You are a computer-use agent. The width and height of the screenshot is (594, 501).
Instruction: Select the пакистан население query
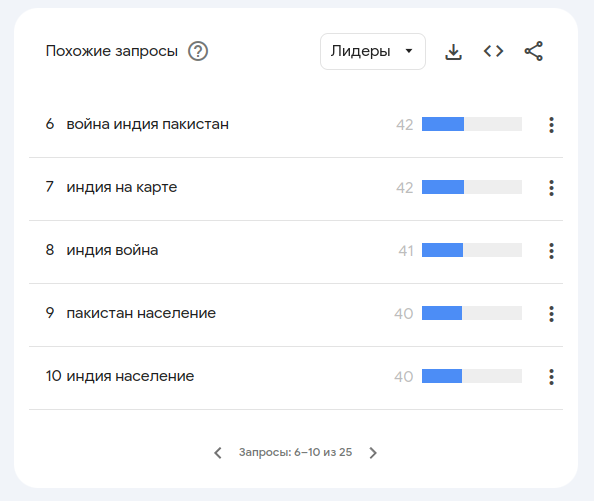(141, 313)
